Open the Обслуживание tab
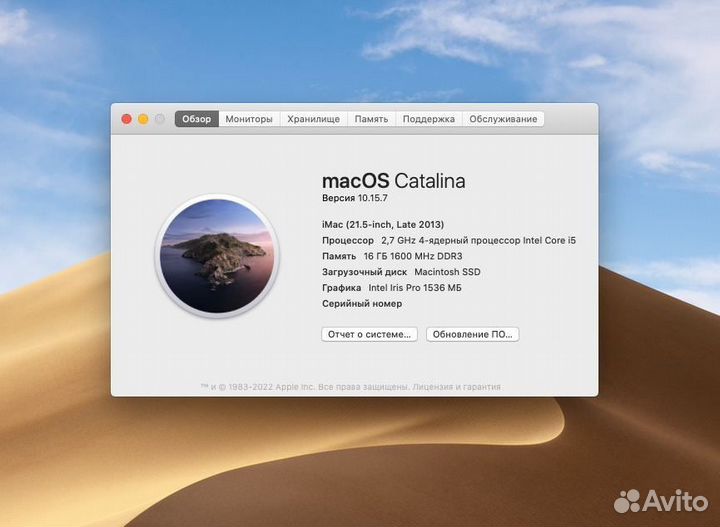The image size is (720, 527). click(503, 119)
